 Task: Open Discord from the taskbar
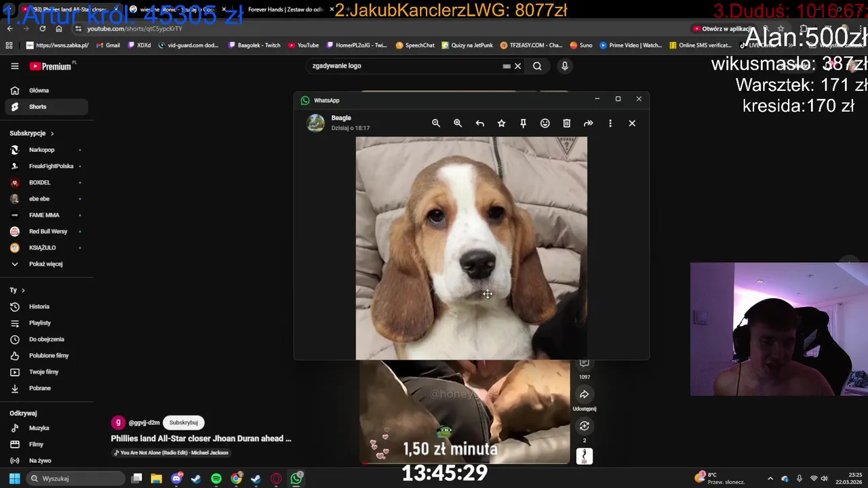click(177, 479)
